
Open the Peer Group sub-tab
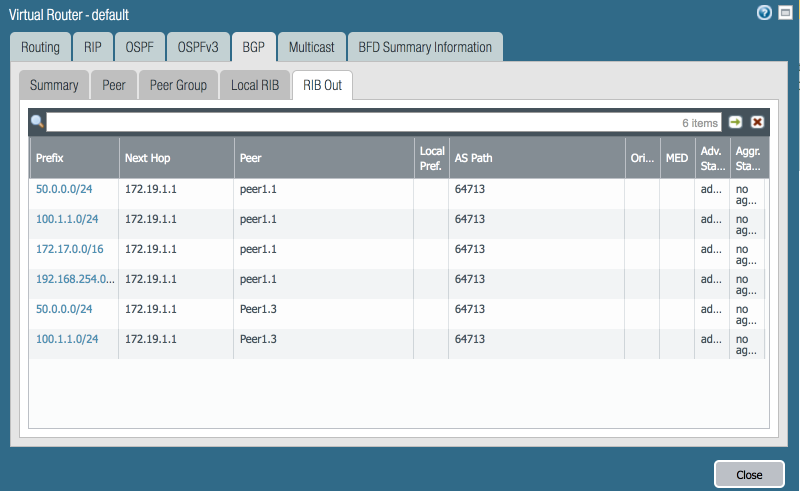[178, 85]
